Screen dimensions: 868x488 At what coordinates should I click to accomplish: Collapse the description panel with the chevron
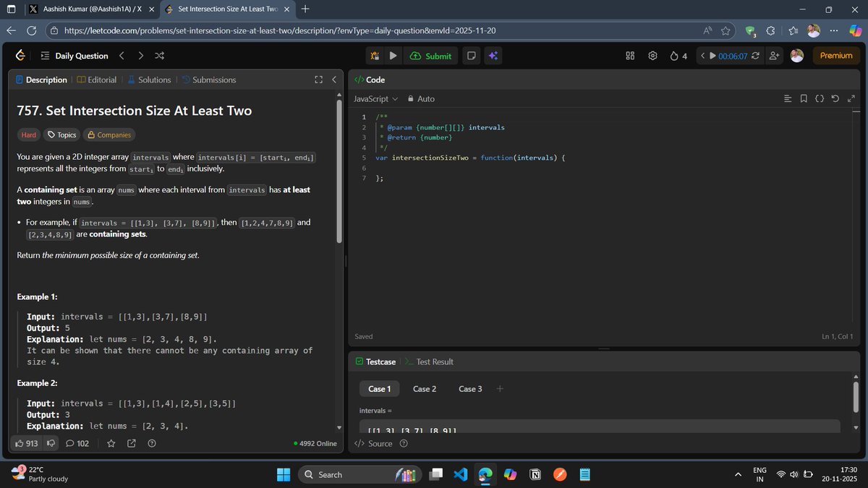[x=333, y=80]
